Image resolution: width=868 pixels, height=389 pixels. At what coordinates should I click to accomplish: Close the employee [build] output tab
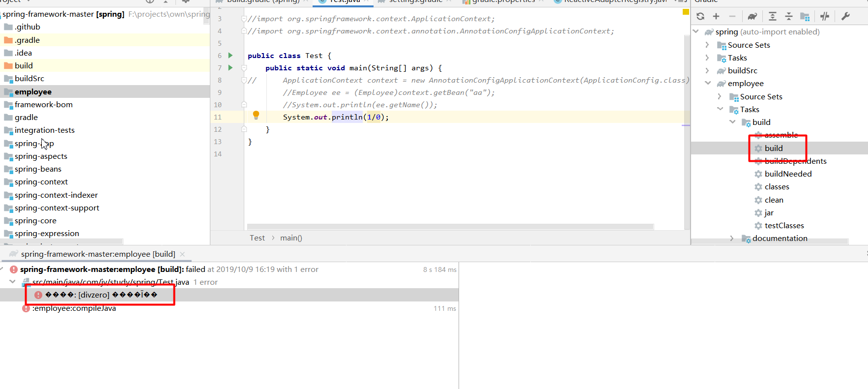pos(182,254)
